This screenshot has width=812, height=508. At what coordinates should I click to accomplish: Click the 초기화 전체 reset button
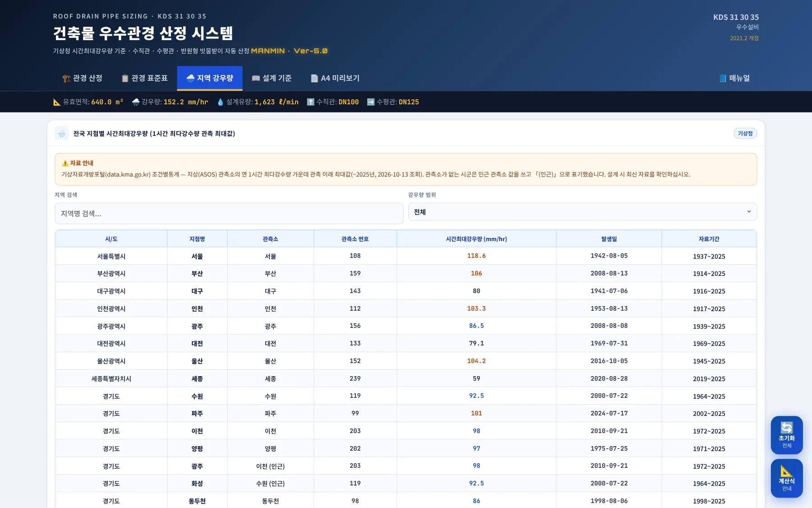787,435
